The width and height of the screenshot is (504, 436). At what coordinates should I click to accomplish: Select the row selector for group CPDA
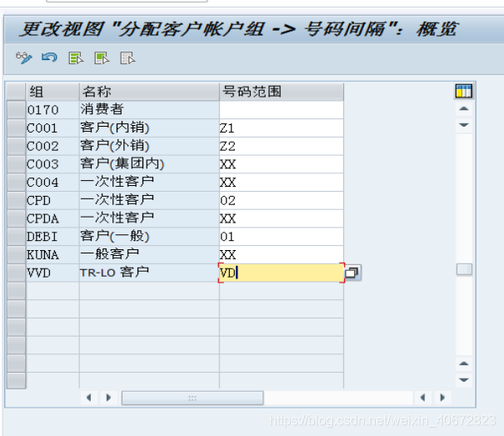(16, 218)
